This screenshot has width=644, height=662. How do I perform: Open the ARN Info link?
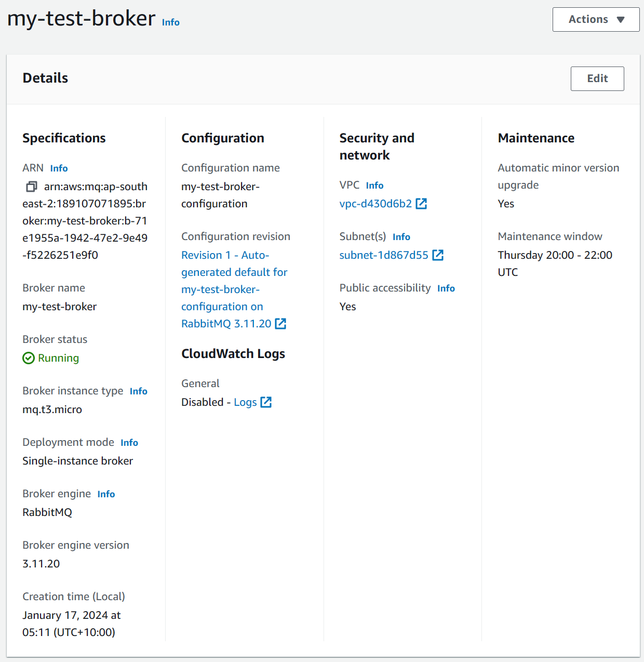click(59, 168)
